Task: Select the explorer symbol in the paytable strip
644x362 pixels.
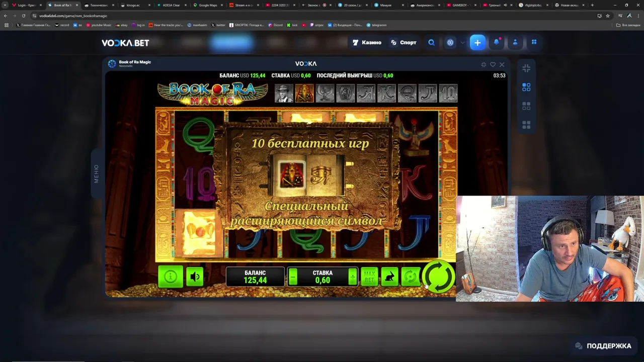Action: (x=284, y=94)
